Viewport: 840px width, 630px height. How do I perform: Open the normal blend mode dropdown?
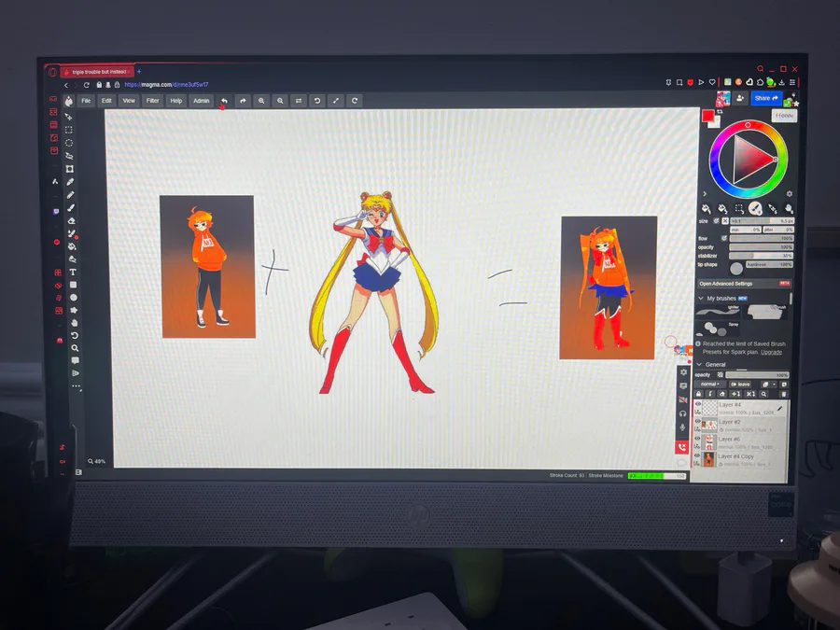click(x=710, y=385)
